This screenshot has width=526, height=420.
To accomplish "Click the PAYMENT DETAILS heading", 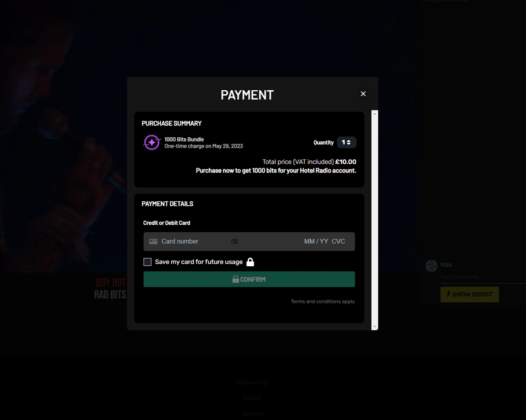I will pos(167,204).
